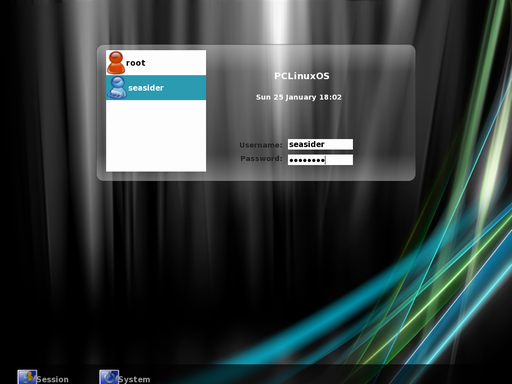Open the System menu icon
Screen dimensions: 512x384
[x=109, y=377]
